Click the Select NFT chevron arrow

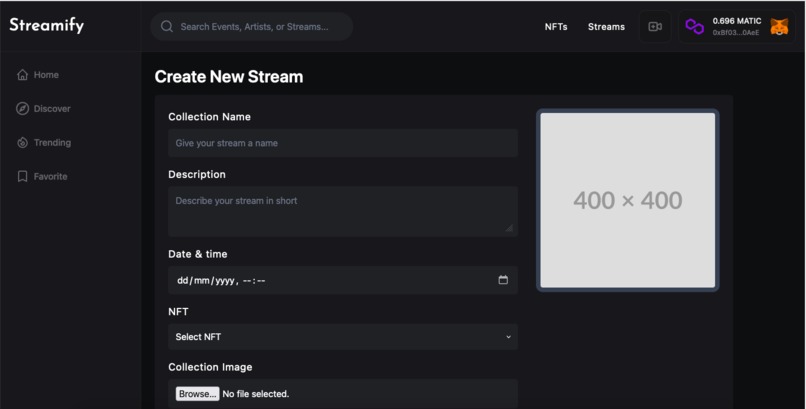[x=508, y=337]
